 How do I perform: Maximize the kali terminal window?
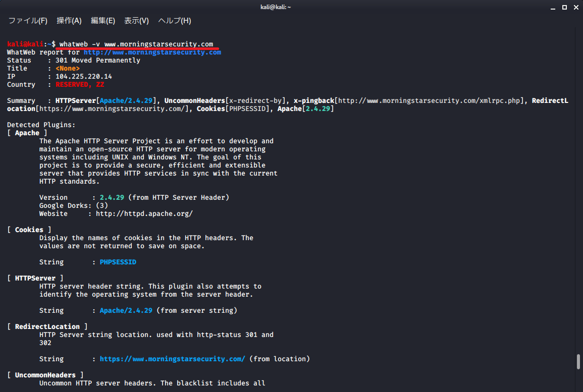(564, 8)
